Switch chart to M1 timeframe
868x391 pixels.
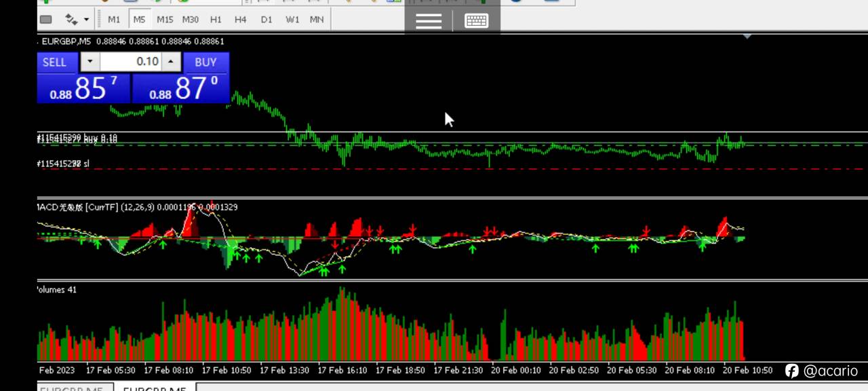tap(114, 19)
